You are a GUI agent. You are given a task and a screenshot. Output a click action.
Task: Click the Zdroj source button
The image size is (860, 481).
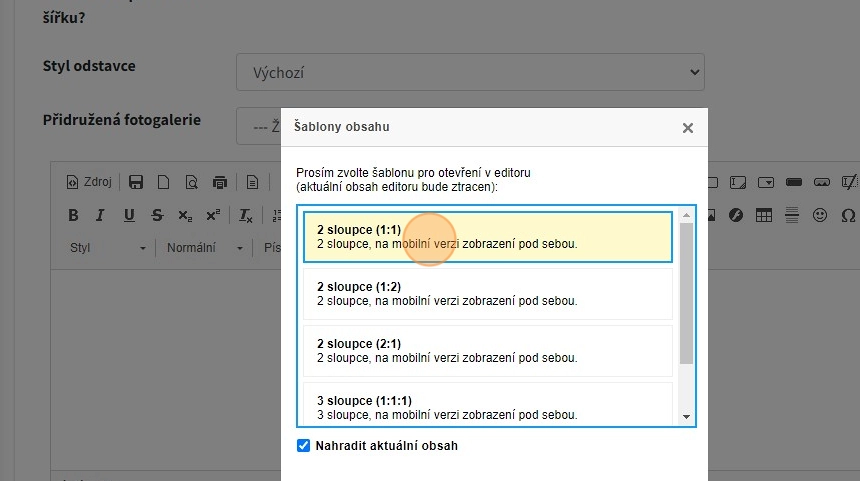(x=89, y=182)
